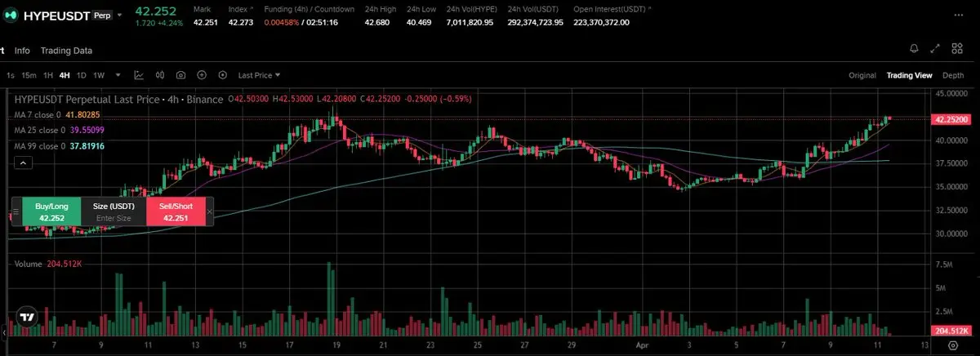
Task: Click the 24h Low value 40.469
Action: coord(419,22)
